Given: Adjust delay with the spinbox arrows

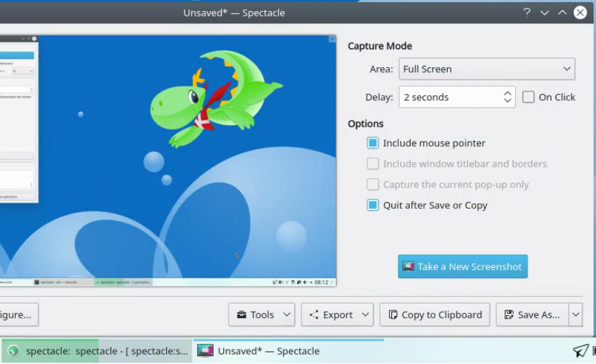Looking at the screenshot, I should [x=507, y=97].
